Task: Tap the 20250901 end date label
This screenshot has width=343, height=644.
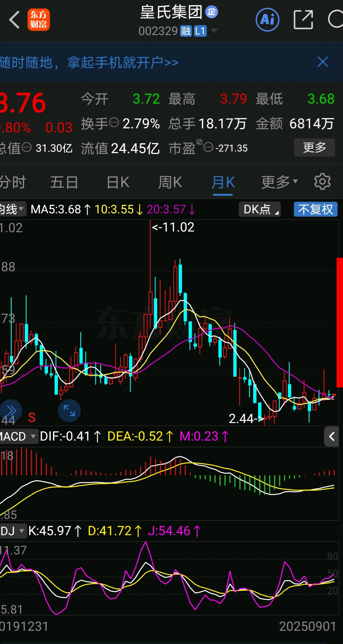Action: coord(308,626)
